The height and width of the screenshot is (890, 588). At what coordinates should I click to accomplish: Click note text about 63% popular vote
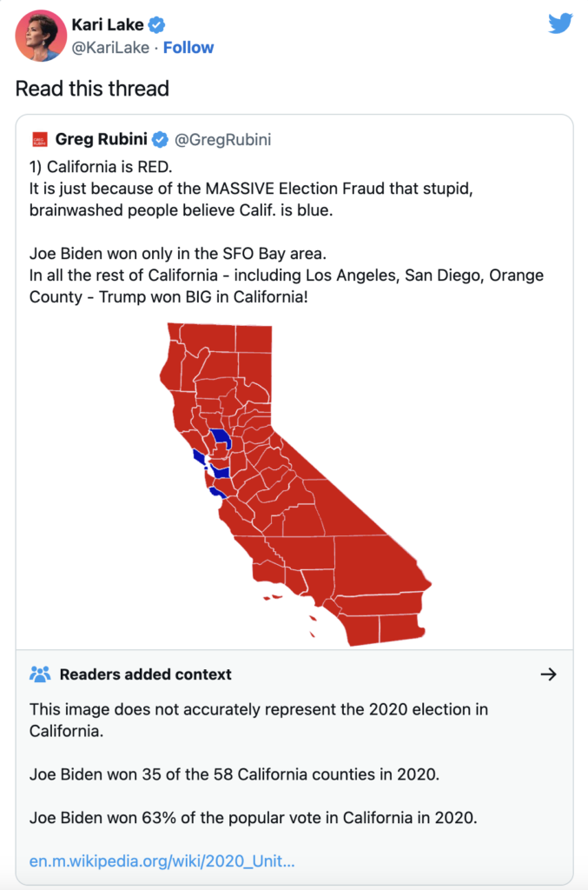(x=254, y=818)
